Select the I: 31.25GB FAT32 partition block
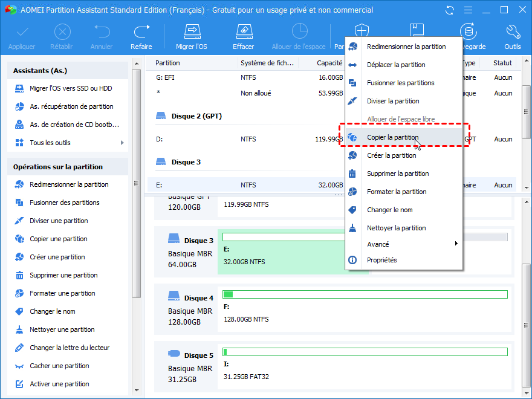 [365, 367]
